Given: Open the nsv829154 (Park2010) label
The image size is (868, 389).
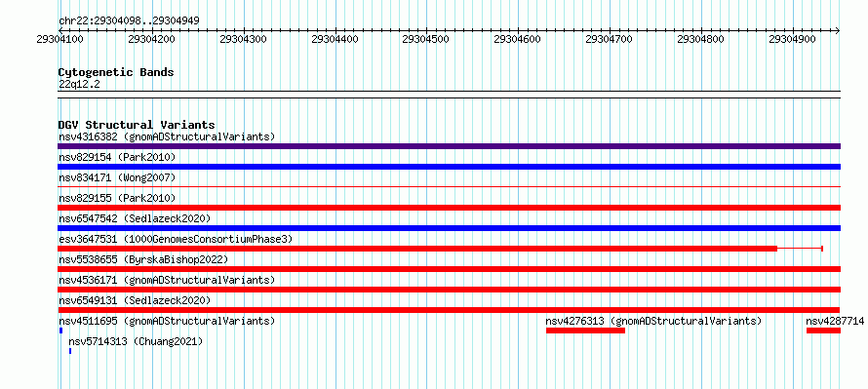Looking at the screenshot, I should click(117, 157).
